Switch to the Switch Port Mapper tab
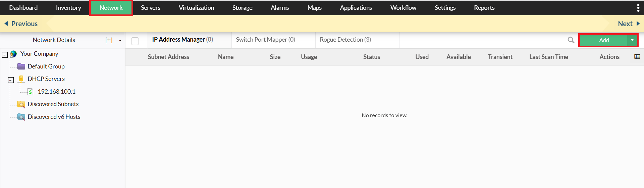Image resolution: width=644 pixels, height=188 pixels. pyautogui.click(x=265, y=40)
